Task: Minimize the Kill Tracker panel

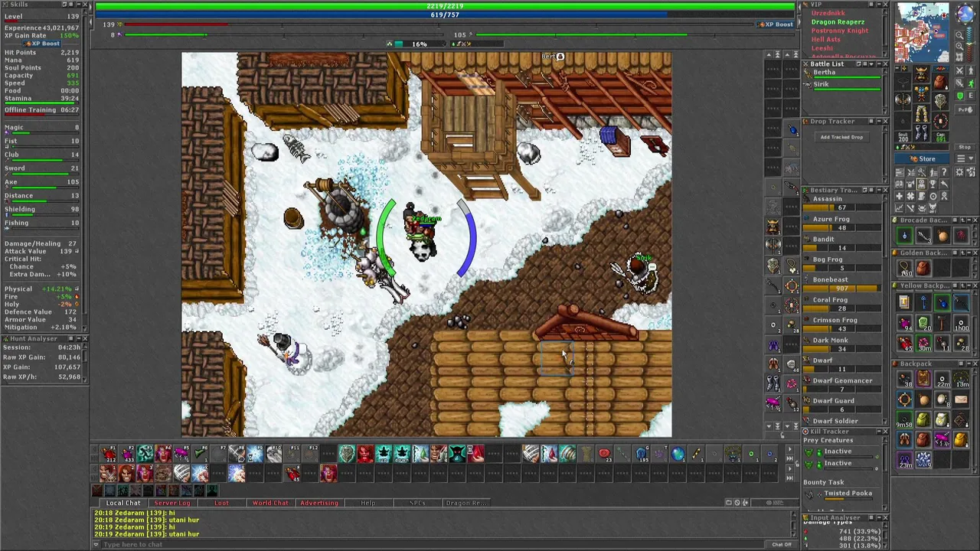Action: [879, 432]
